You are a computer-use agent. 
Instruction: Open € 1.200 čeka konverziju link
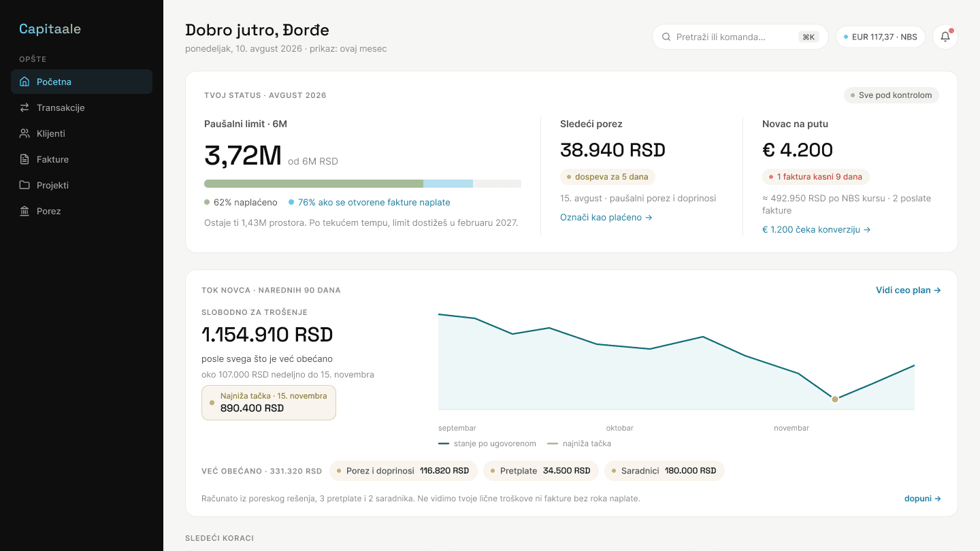(x=817, y=230)
